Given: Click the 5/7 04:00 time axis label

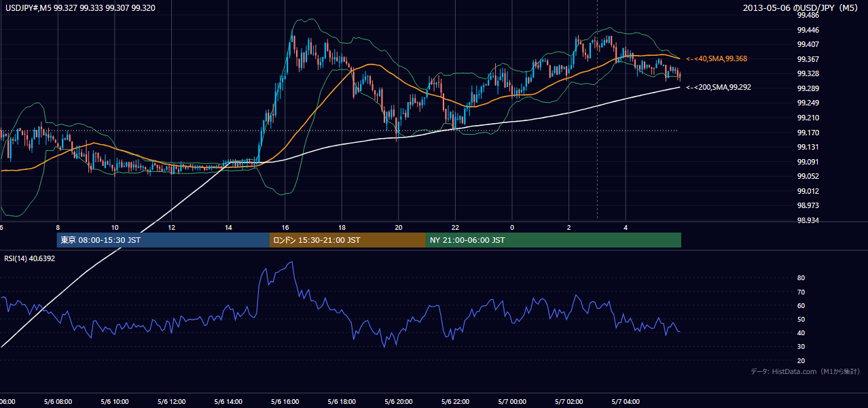Looking at the screenshot, I should click(x=625, y=401).
